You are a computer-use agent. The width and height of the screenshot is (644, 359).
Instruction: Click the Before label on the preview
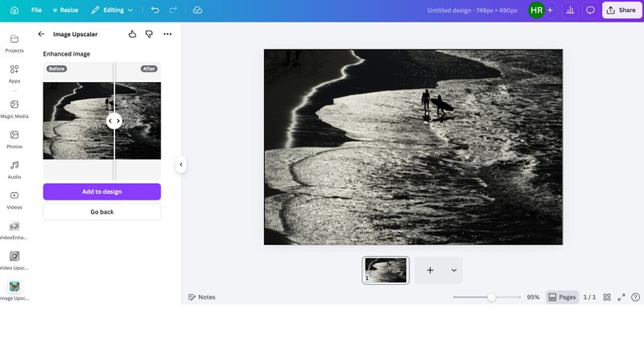57,69
